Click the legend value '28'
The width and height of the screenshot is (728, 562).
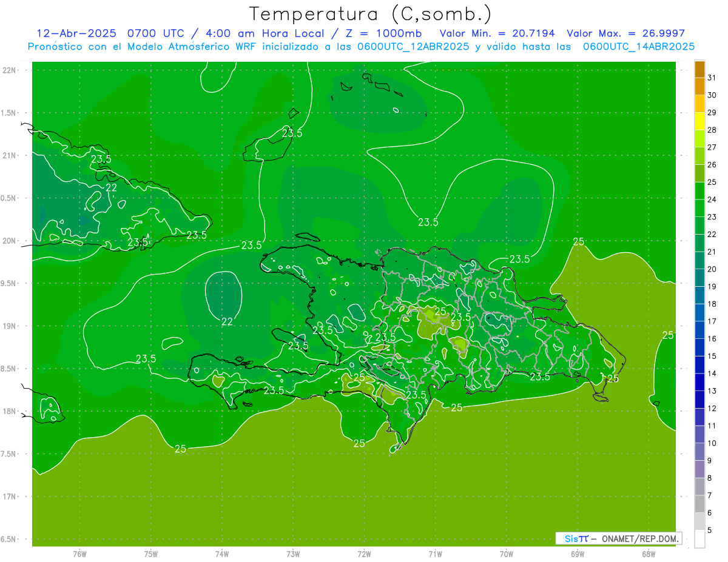[x=712, y=130]
